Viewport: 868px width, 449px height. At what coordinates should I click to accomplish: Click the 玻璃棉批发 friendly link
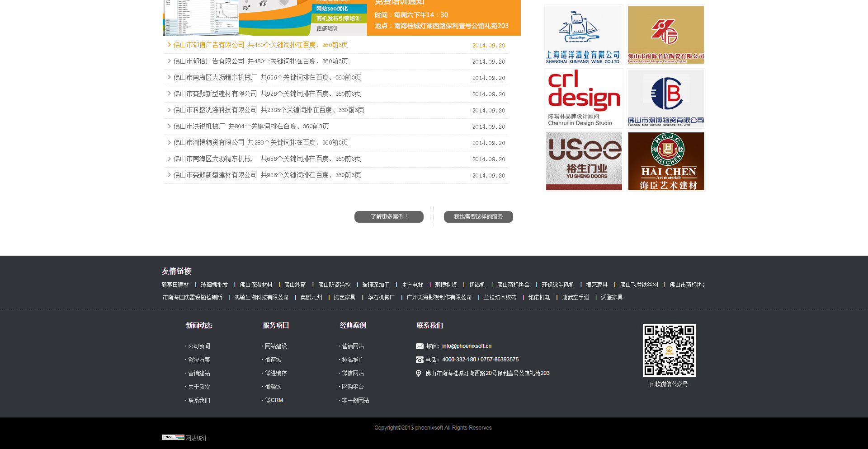coord(214,285)
